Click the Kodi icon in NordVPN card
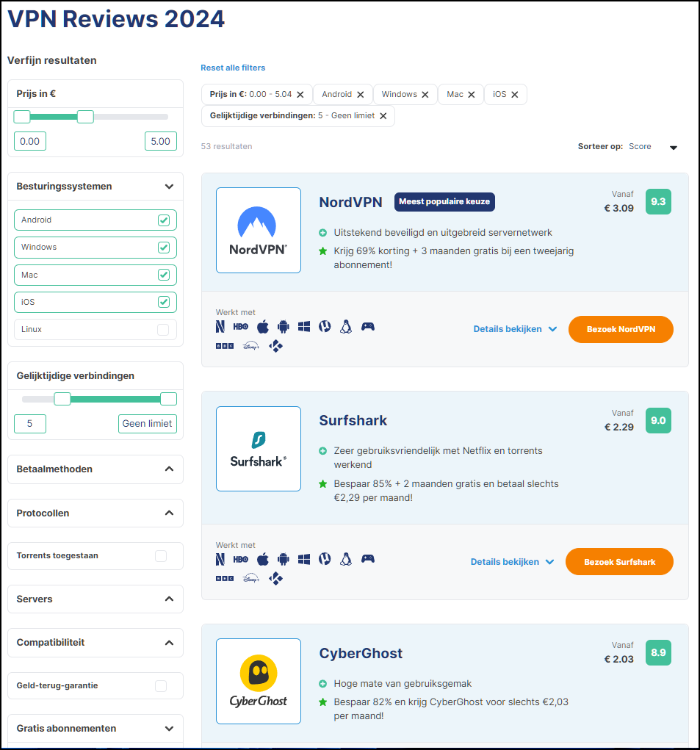This screenshot has height=750, width=700. click(276, 346)
